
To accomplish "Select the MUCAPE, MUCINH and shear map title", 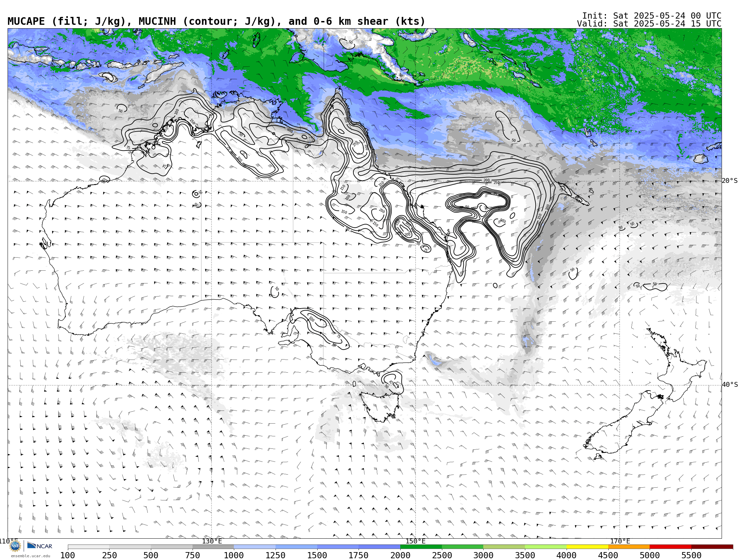I will tap(216, 21).
